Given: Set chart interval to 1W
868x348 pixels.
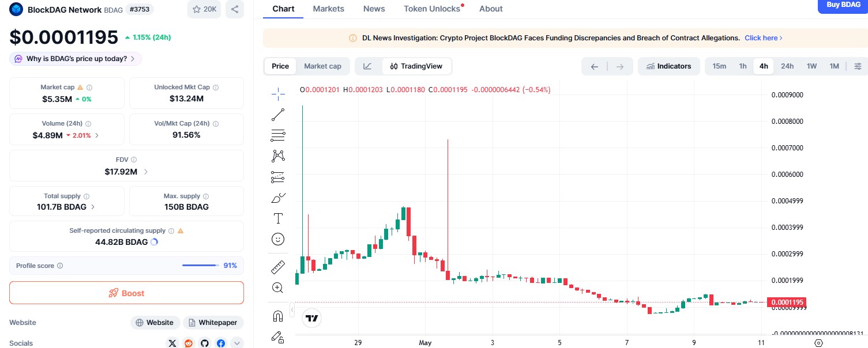Looking at the screenshot, I should pos(811,66).
